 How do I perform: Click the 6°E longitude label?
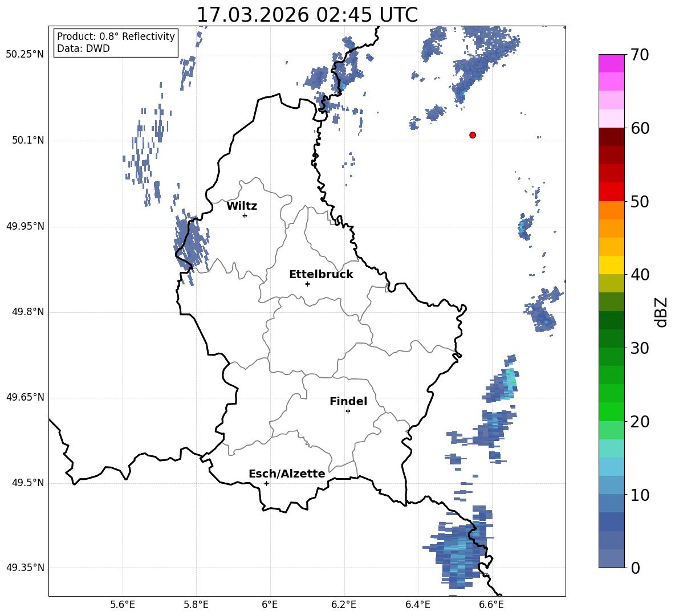(x=270, y=605)
